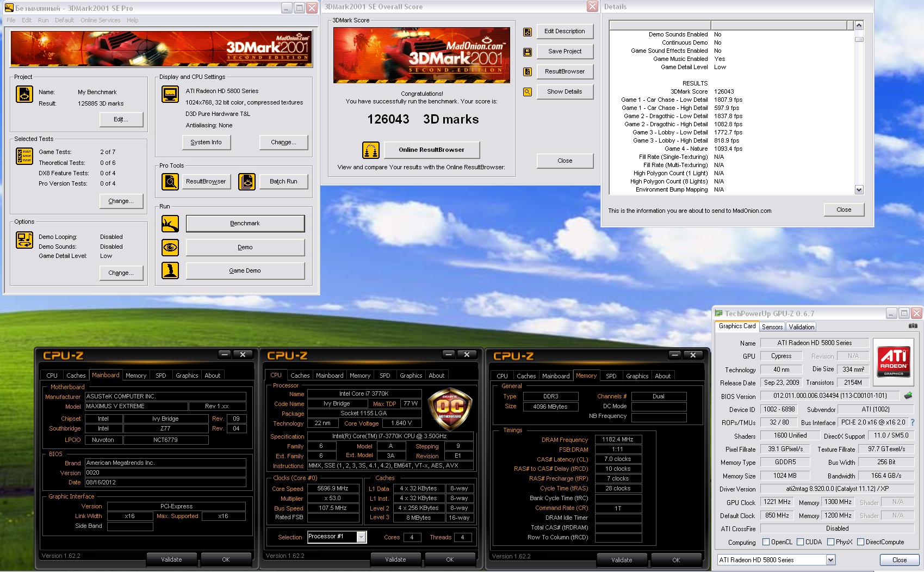Viewport: 924px width, 572px height.
Task: Click the Options demo looping icon
Action: (24, 240)
